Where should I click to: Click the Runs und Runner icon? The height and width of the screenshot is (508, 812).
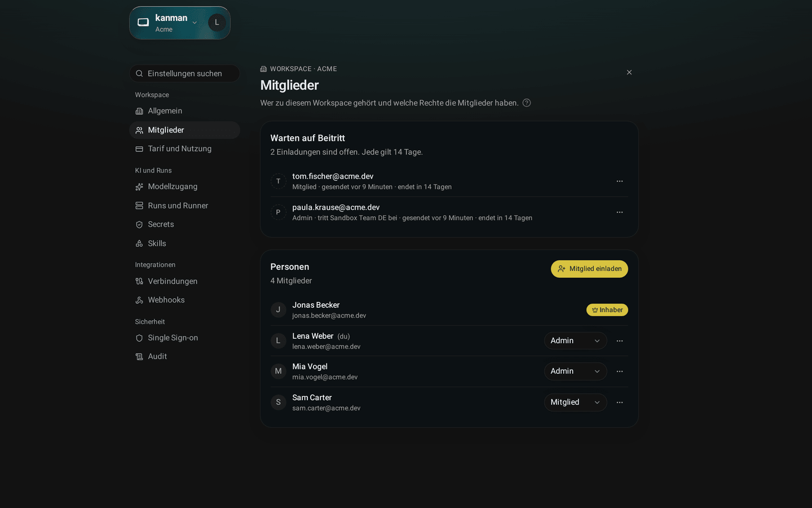(139, 205)
